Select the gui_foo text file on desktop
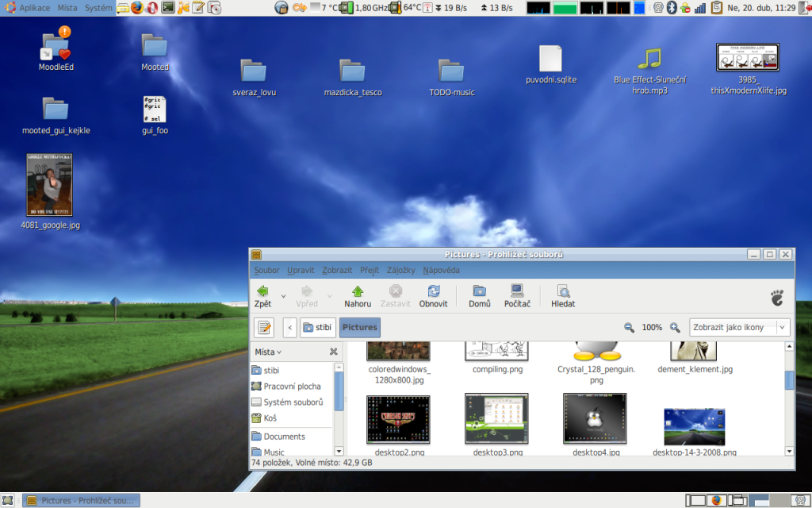The width and height of the screenshot is (812, 508). [x=155, y=115]
